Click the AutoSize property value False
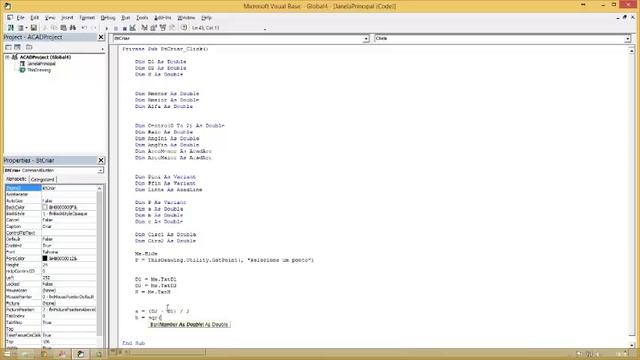 69,201
